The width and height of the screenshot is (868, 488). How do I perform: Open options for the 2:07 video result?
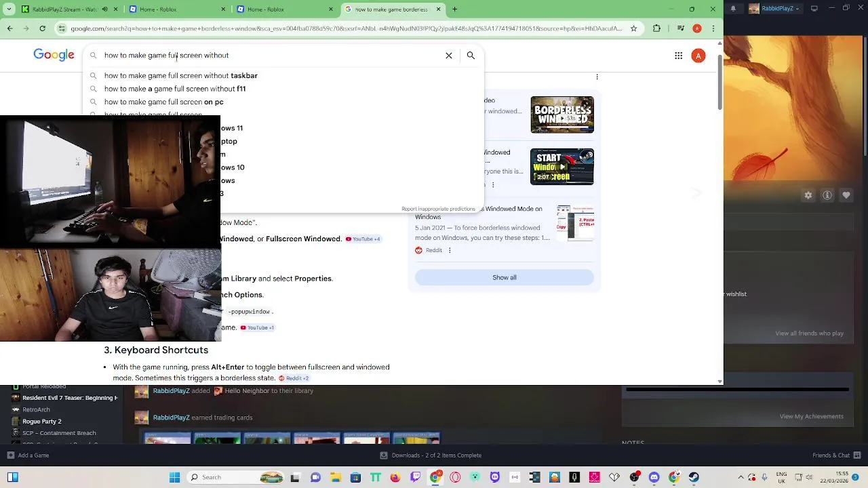click(x=493, y=184)
